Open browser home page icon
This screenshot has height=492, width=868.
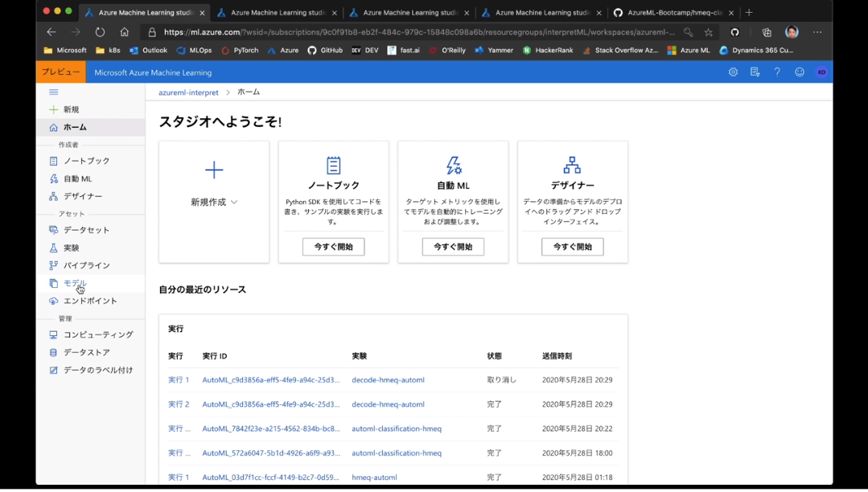click(125, 32)
